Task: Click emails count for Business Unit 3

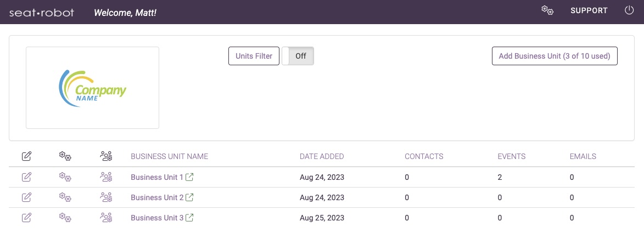Action: point(572,218)
